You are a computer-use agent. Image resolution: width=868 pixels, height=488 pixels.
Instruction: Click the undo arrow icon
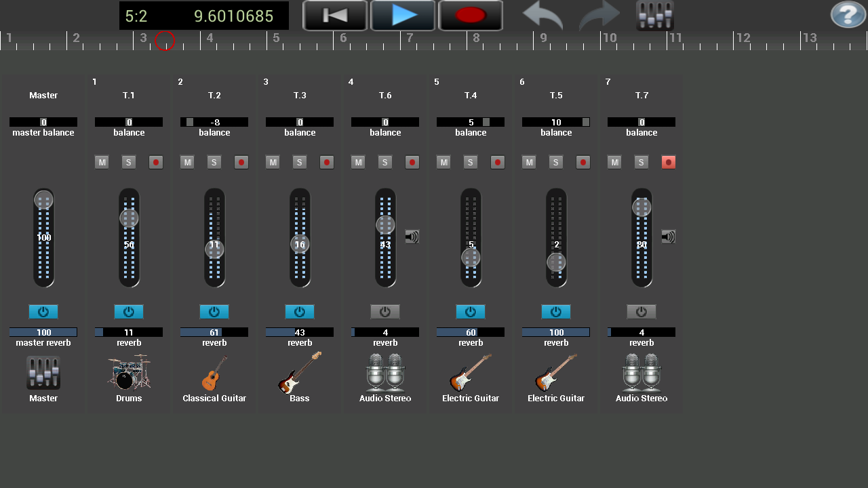542,15
